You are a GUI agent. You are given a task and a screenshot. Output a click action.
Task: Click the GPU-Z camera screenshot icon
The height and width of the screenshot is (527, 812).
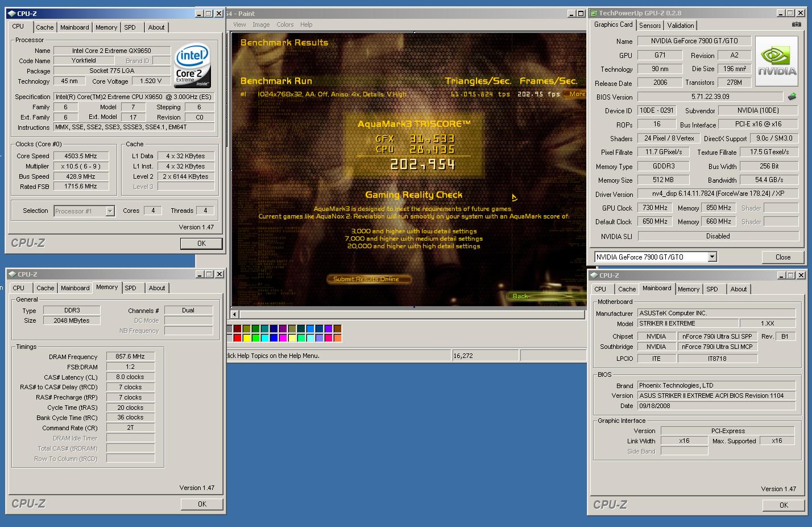click(x=797, y=24)
